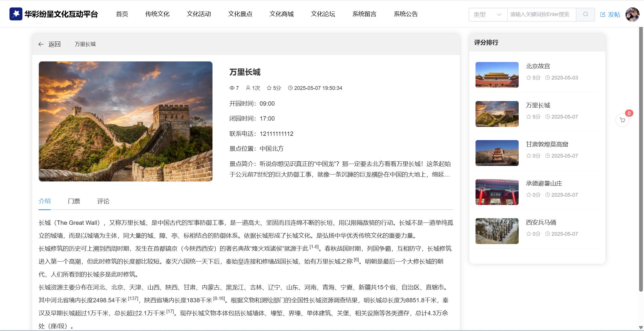Image resolution: width=644 pixels, height=331 pixels.
Task: Click the eye view-count icon
Action: pyautogui.click(x=232, y=88)
